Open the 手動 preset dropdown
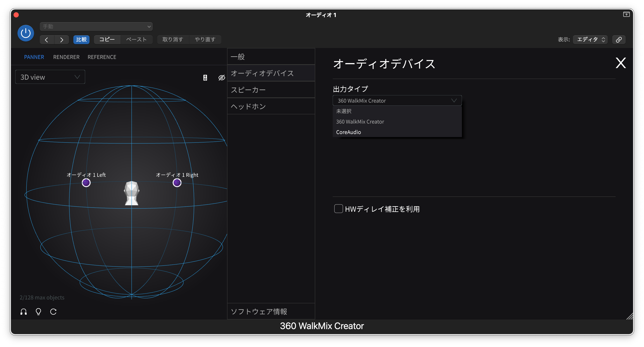The width and height of the screenshot is (644, 347). [96, 26]
